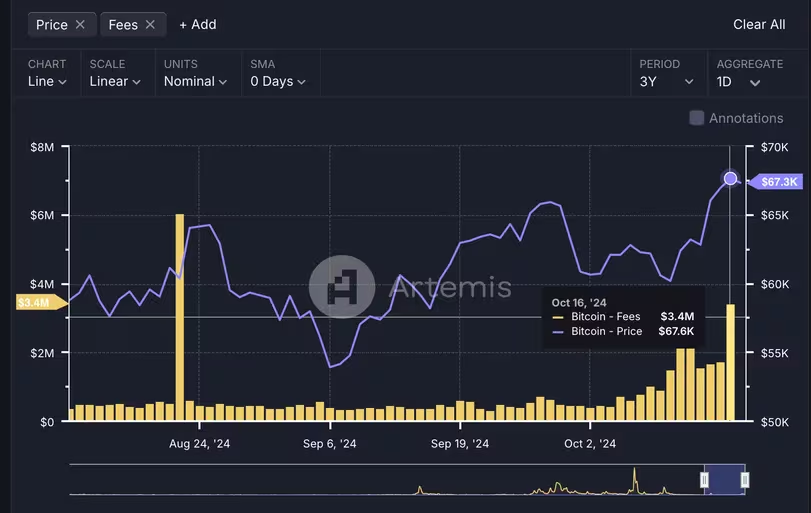
Task: Click the tall Aug 22 fees bar
Action: pyautogui.click(x=179, y=316)
